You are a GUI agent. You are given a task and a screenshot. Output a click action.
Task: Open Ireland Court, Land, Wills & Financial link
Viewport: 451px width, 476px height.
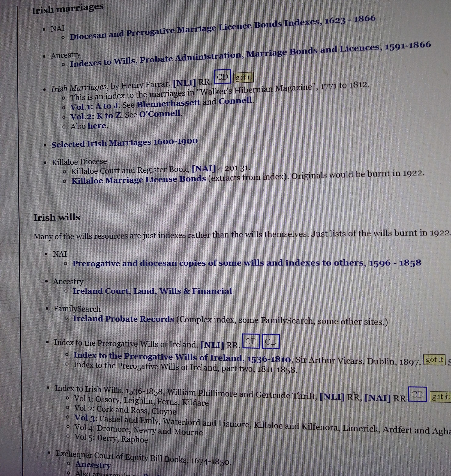pos(152,291)
